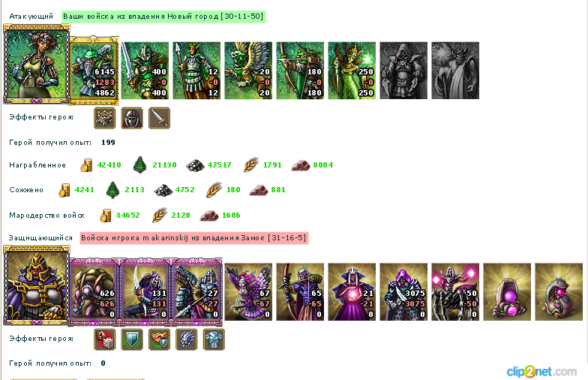588x380 pixels.
Task: Click the red-eyed helmet hero effect icon
Action: click(x=132, y=119)
